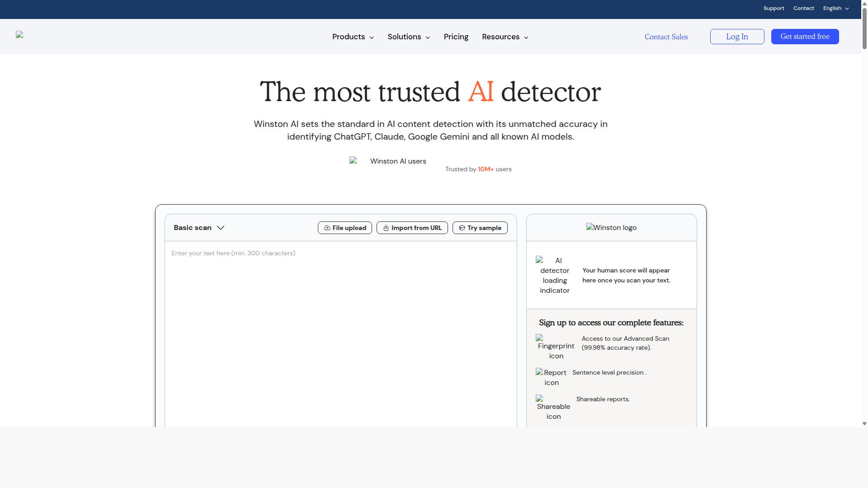
Task: Click the Get started free button
Action: [x=805, y=37]
